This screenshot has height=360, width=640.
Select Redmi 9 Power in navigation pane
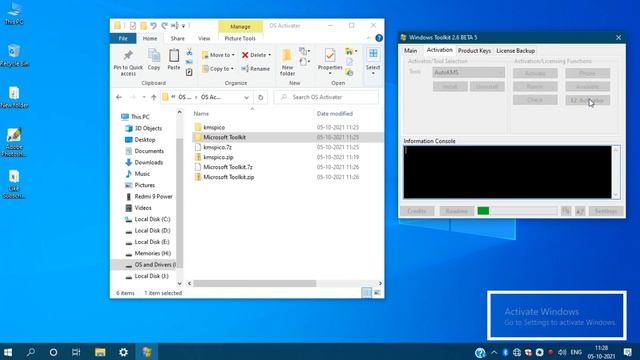pyautogui.click(x=153, y=196)
